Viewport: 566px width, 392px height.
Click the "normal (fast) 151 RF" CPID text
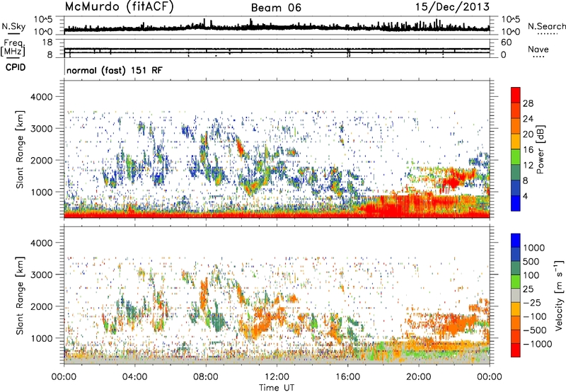point(115,70)
